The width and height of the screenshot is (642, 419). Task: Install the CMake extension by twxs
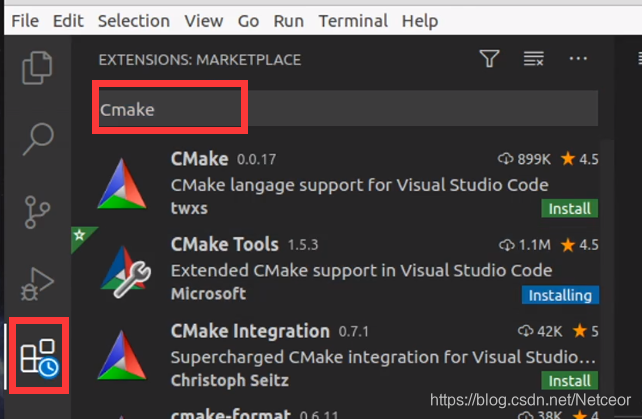tap(570, 208)
